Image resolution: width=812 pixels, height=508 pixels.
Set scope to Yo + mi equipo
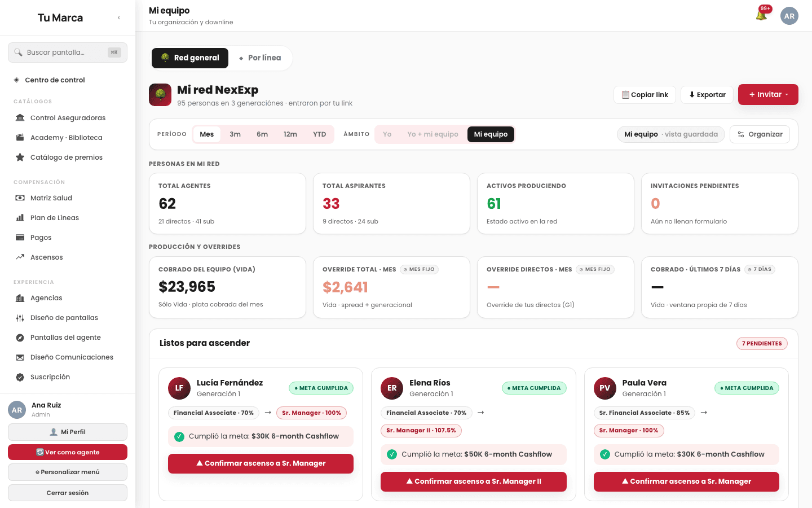pos(433,134)
